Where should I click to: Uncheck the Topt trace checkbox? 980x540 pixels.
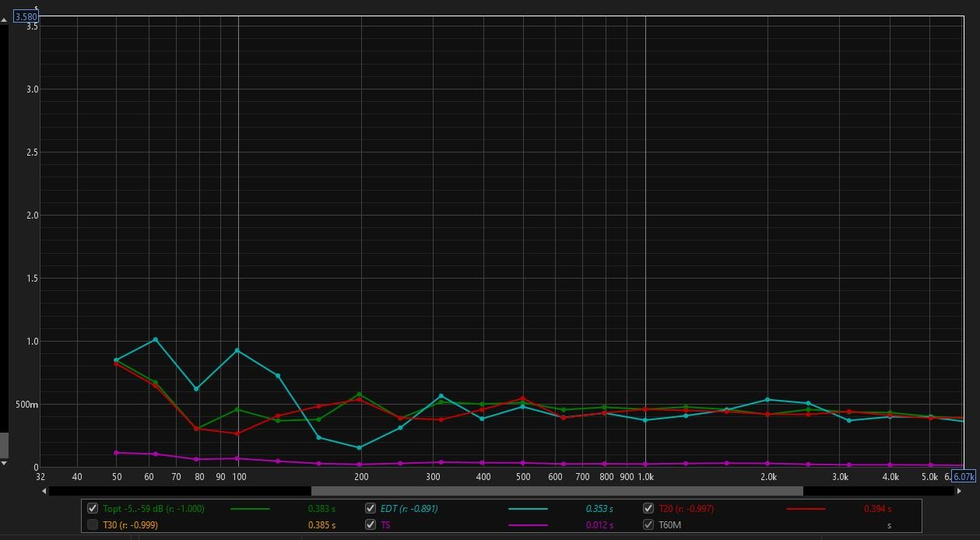[x=93, y=509]
